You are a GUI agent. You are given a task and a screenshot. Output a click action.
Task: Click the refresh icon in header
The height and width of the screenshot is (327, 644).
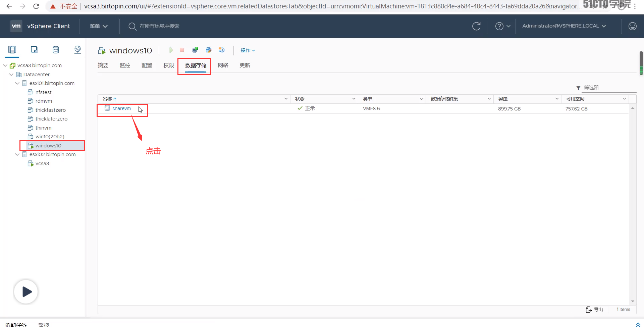pos(476,26)
